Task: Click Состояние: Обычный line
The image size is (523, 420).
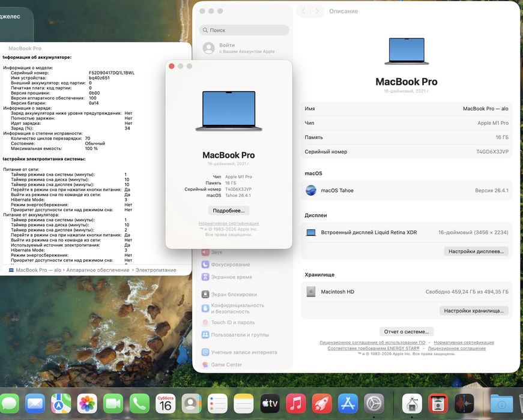Action: coord(58,143)
